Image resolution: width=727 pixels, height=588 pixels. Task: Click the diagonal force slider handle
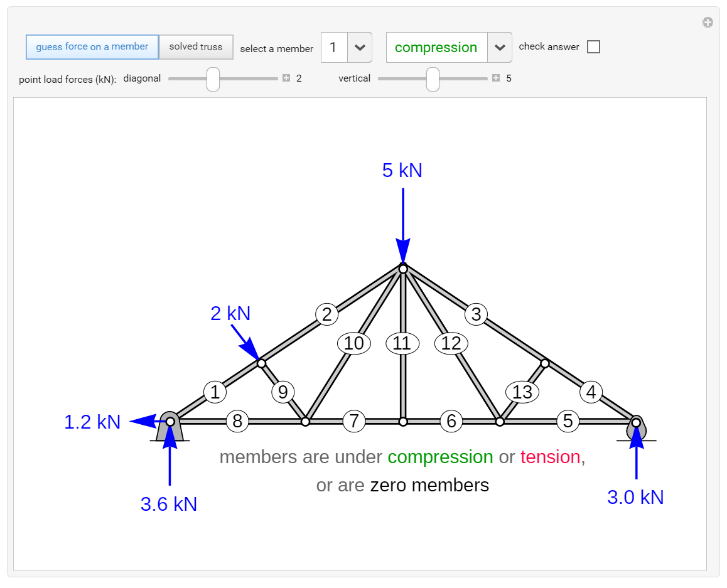click(213, 79)
